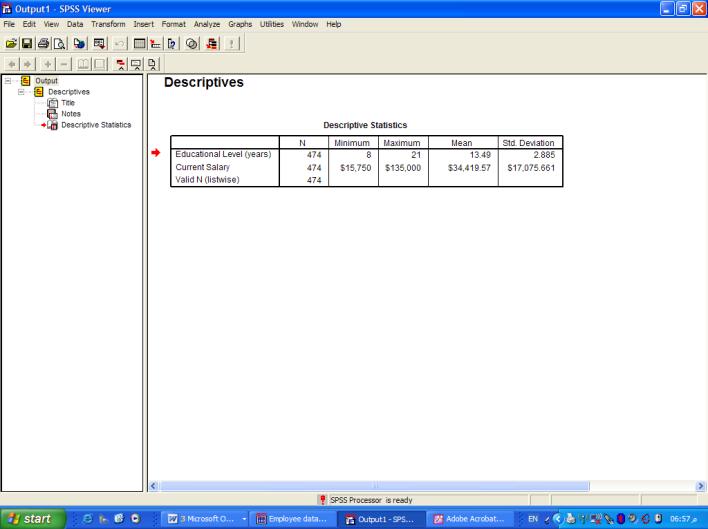Click the Variables info icon with question mark
The width and height of the screenshot is (708, 529).
click(x=172, y=43)
